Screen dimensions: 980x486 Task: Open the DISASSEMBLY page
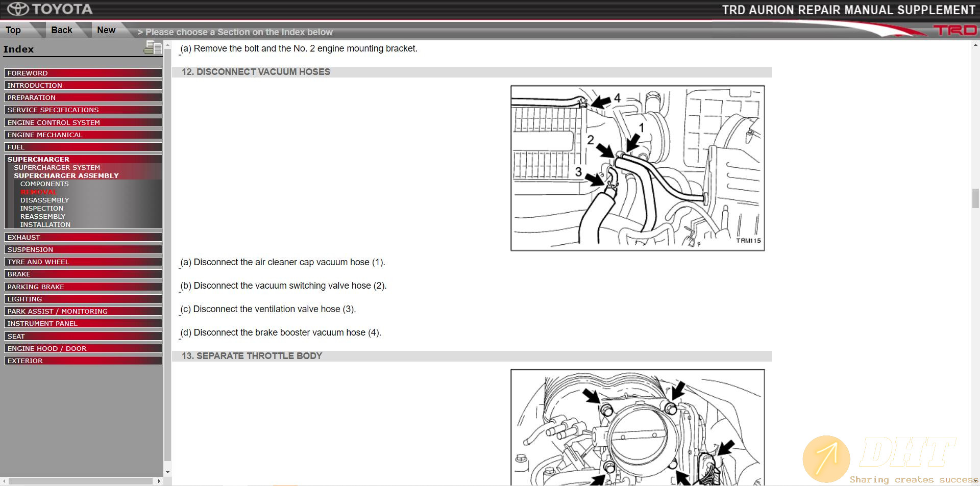click(44, 200)
